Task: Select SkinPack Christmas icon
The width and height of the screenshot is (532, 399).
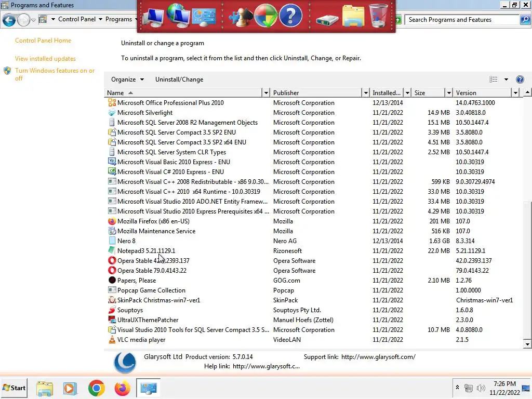Action: [112, 300]
